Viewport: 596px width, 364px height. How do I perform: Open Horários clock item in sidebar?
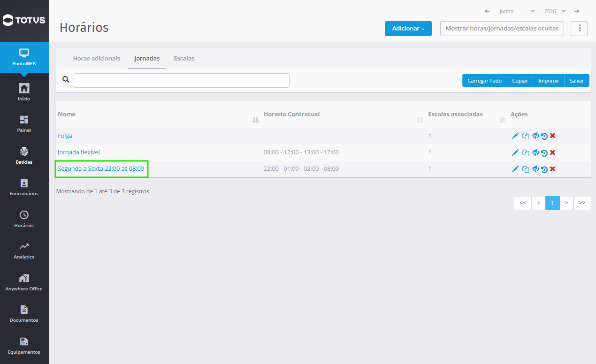[x=24, y=219]
